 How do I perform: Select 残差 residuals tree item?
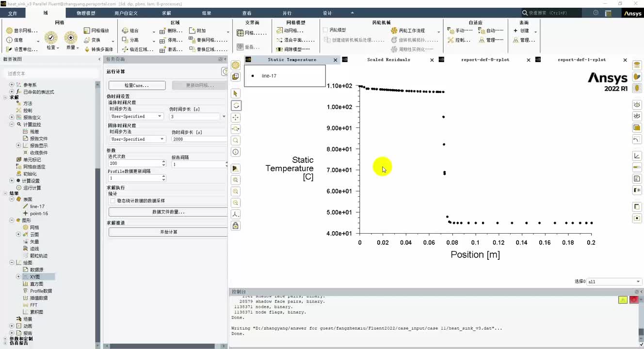(x=34, y=131)
